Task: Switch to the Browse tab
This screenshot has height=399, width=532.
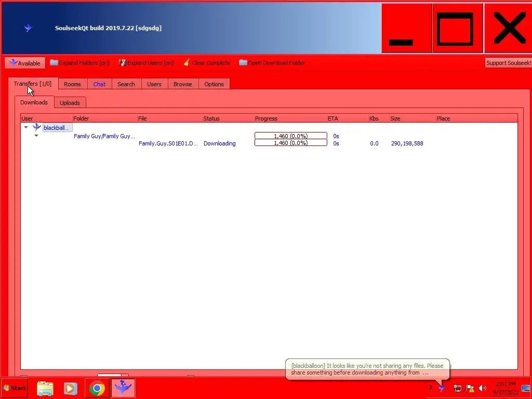Action: (x=183, y=84)
